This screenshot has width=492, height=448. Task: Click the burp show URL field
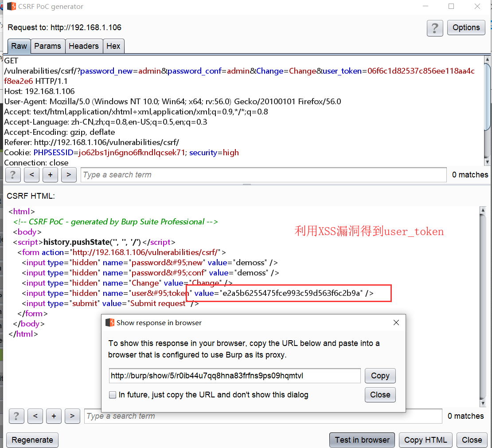tap(235, 376)
